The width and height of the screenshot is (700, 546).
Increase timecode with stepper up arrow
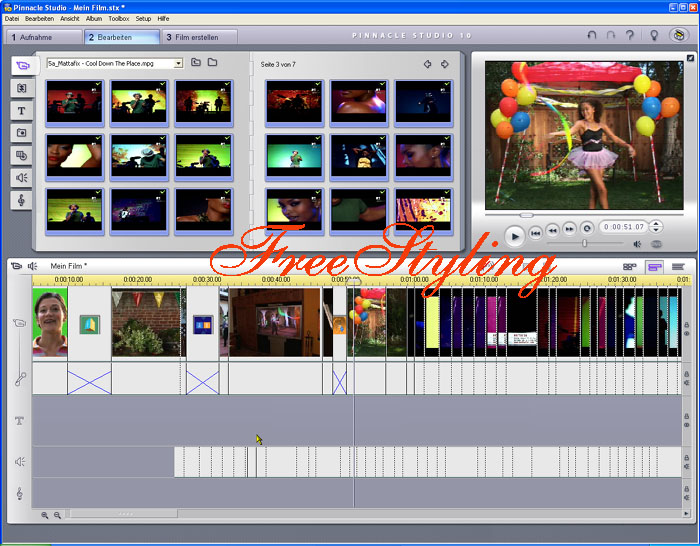point(655,224)
